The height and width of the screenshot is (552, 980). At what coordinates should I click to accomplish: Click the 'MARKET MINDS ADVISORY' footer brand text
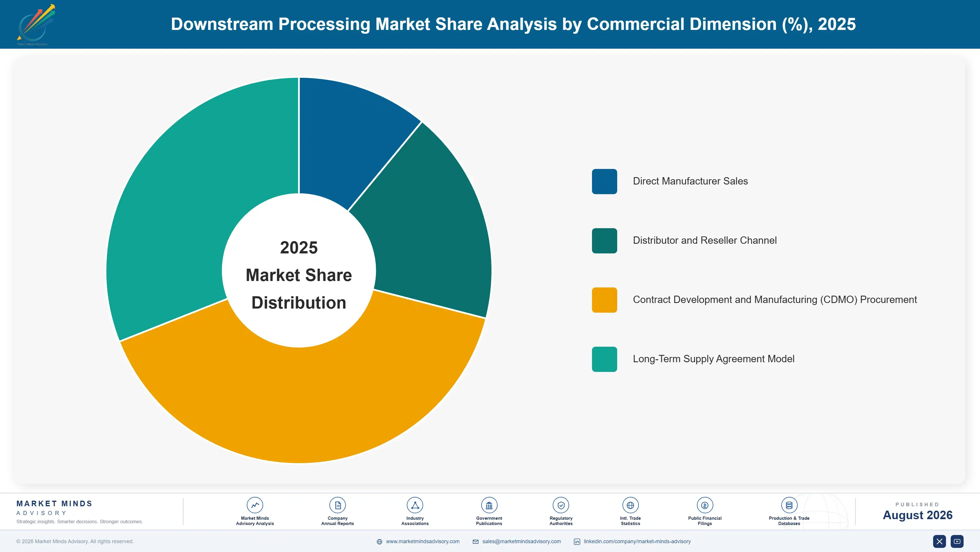pos(55,508)
